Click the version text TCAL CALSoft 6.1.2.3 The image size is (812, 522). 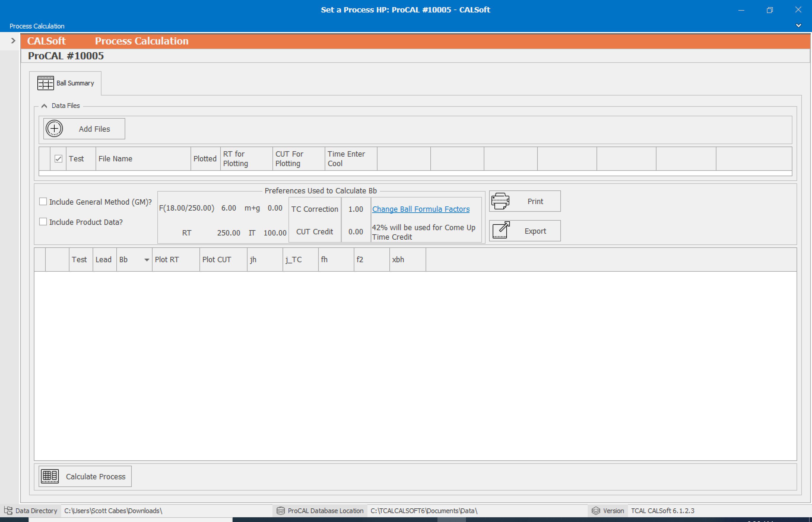point(663,511)
